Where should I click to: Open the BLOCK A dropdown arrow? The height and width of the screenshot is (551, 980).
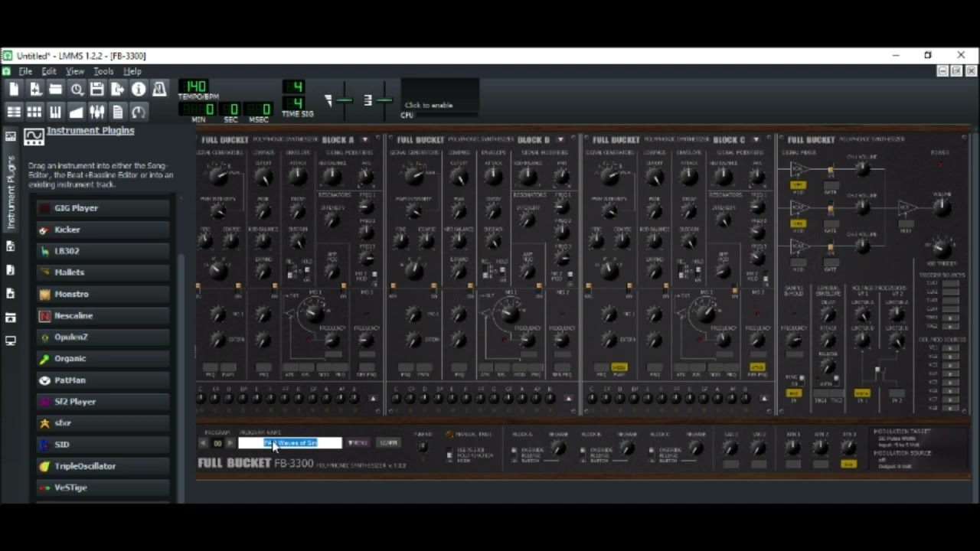364,140
